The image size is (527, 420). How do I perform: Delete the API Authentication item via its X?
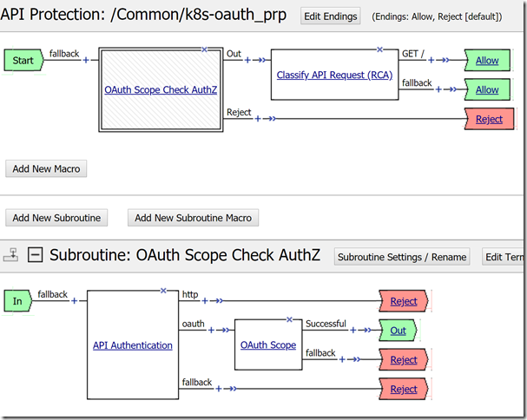(x=163, y=290)
